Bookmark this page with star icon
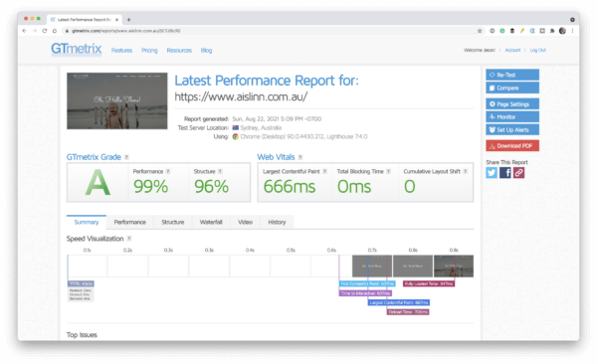 [x=480, y=31]
